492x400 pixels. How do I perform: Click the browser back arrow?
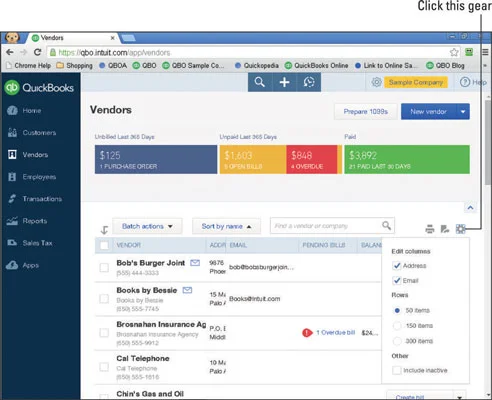pos(10,52)
